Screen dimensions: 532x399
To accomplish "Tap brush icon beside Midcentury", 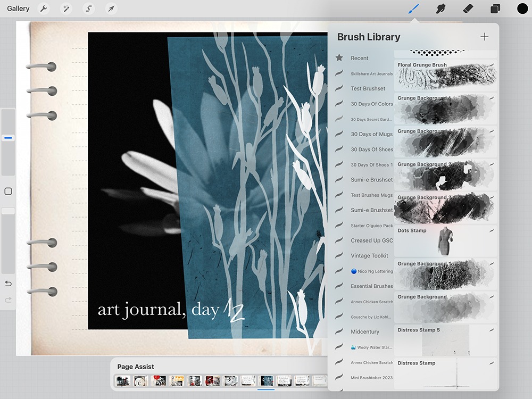I will (339, 332).
